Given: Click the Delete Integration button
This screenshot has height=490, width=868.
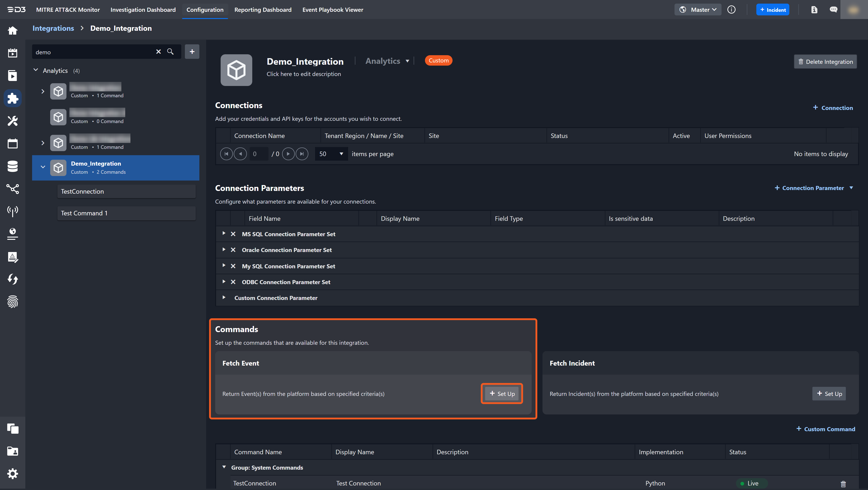Looking at the screenshot, I should [x=825, y=62].
